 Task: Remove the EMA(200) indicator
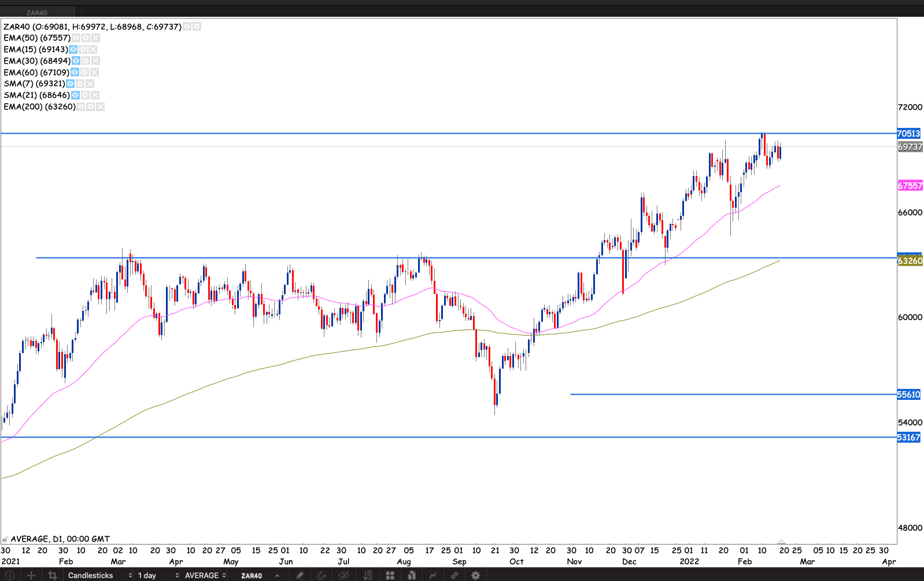[x=101, y=106]
